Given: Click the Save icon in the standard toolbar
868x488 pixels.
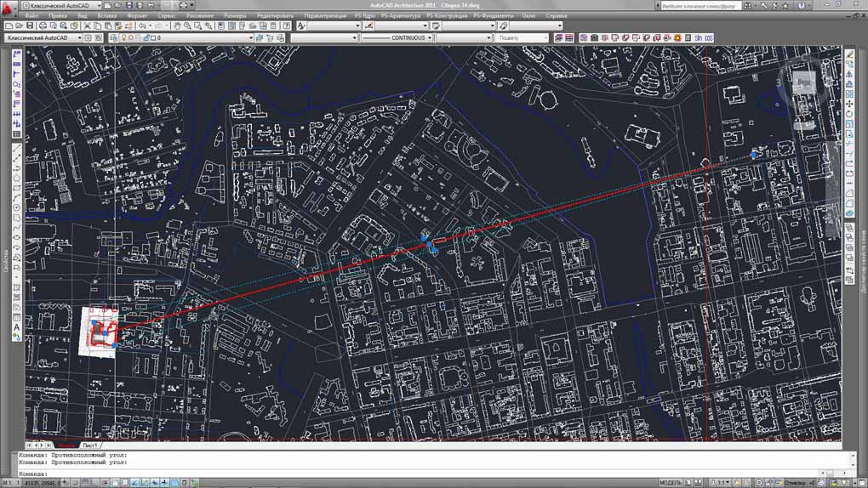Looking at the screenshot, I should click(29, 26).
